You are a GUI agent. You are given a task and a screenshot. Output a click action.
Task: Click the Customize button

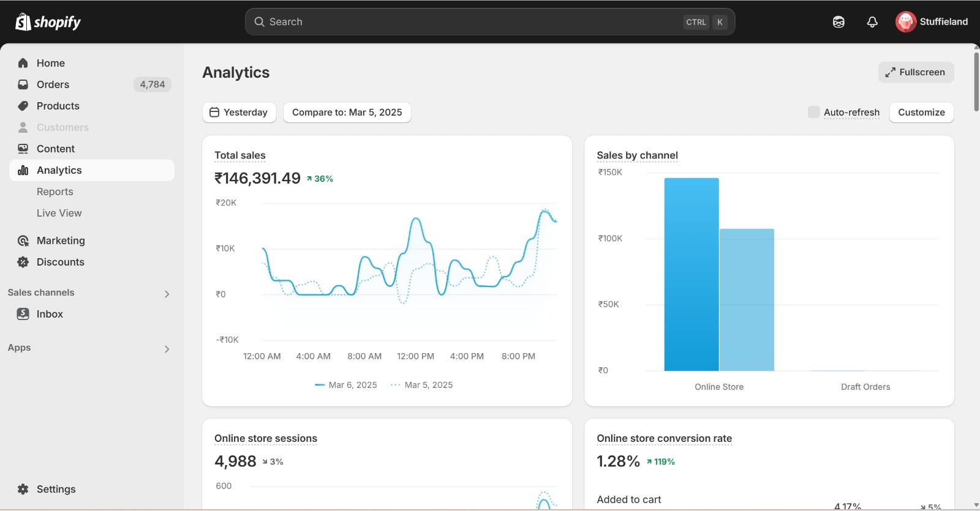pyautogui.click(x=921, y=113)
